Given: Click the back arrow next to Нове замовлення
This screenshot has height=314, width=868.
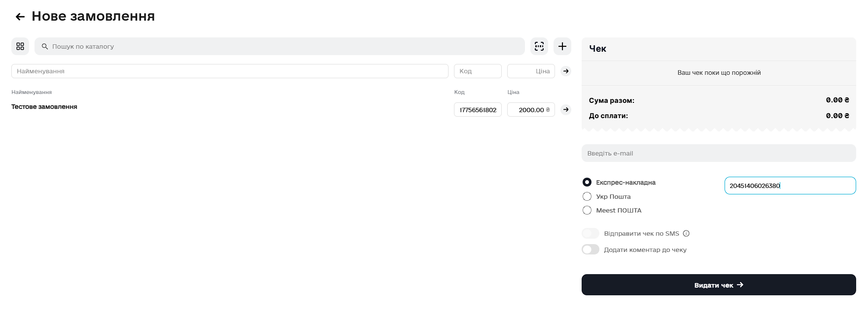Looking at the screenshot, I should 20,17.
